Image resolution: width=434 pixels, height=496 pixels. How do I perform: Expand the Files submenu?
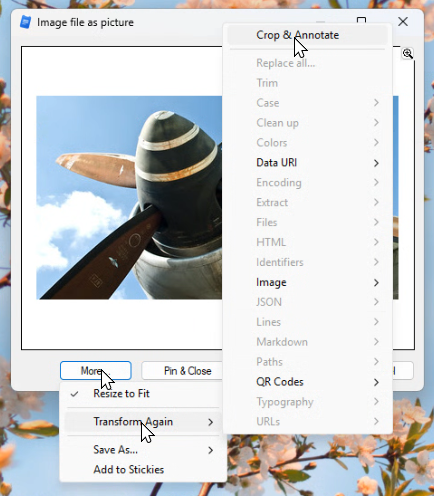307,222
